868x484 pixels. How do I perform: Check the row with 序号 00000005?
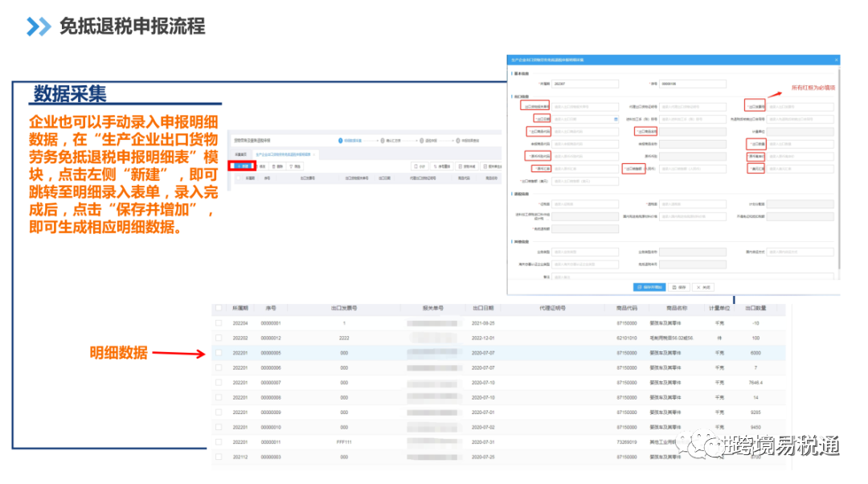coord(219,353)
